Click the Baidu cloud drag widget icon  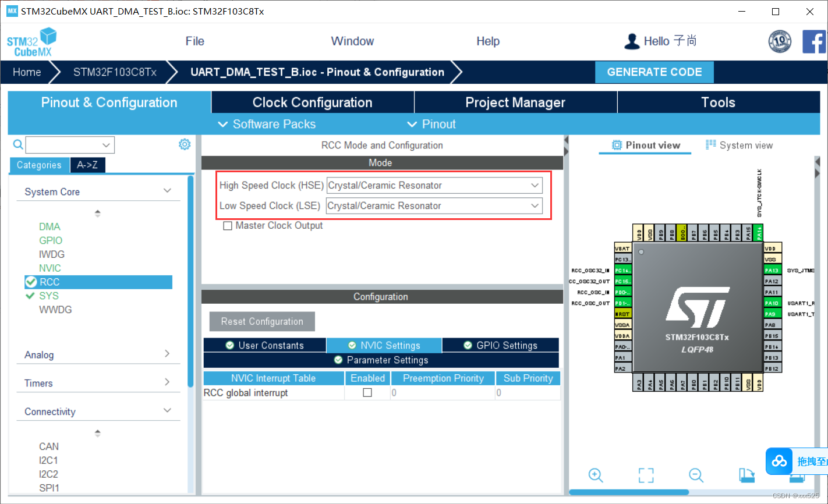pos(779,462)
